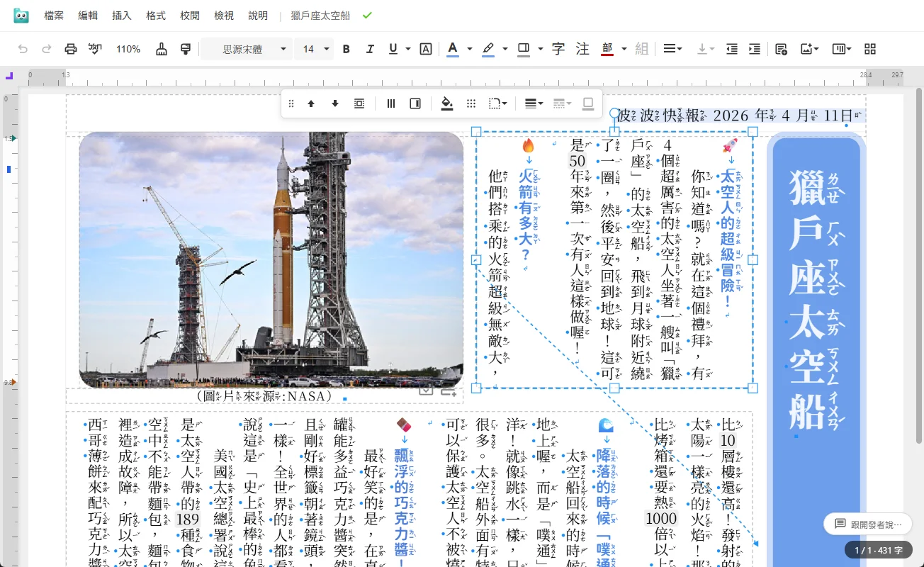Activate the paint format roller
Screen dimensions: 924x567
(186, 49)
